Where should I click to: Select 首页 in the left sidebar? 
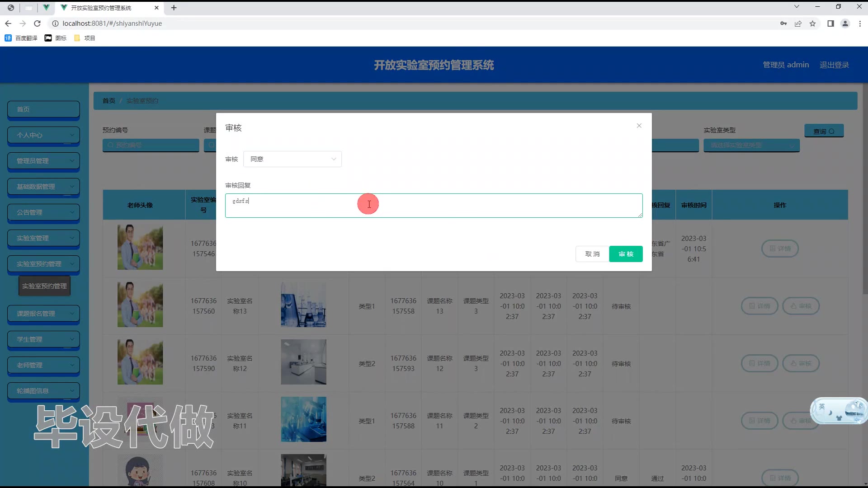[43, 109]
